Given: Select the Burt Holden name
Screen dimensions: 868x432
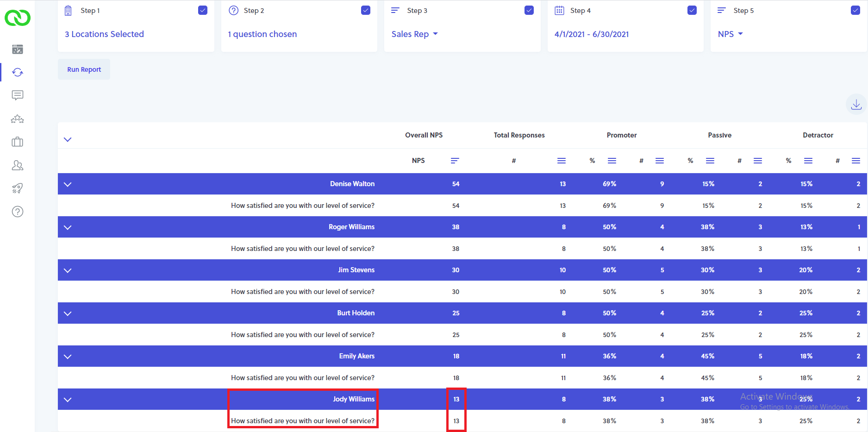Looking at the screenshot, I should pyautogui.click(x=356, y=313).
